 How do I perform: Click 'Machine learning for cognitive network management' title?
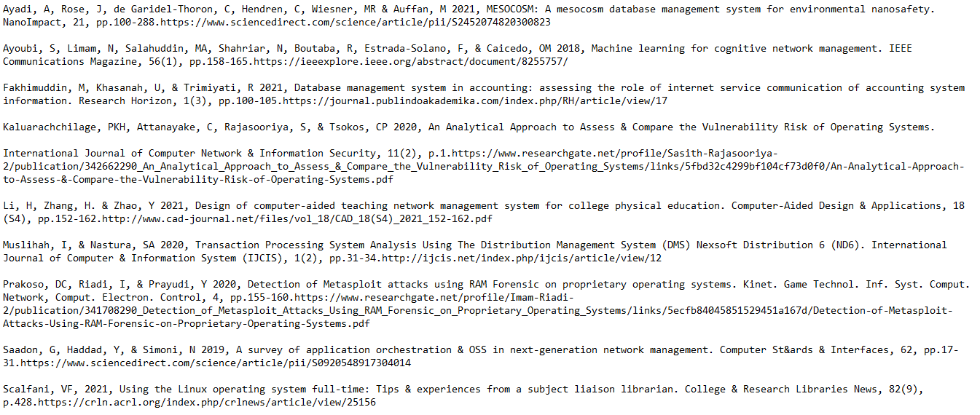(734, 49)
